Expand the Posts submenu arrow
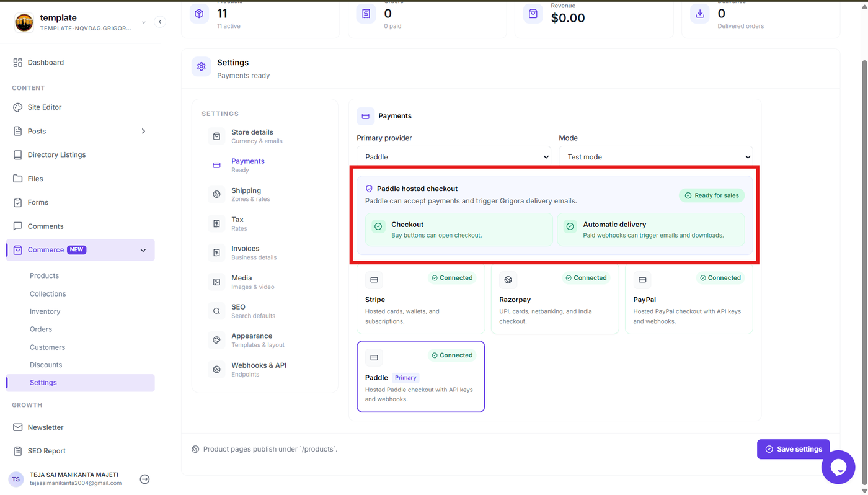 [x=143, y=131]
